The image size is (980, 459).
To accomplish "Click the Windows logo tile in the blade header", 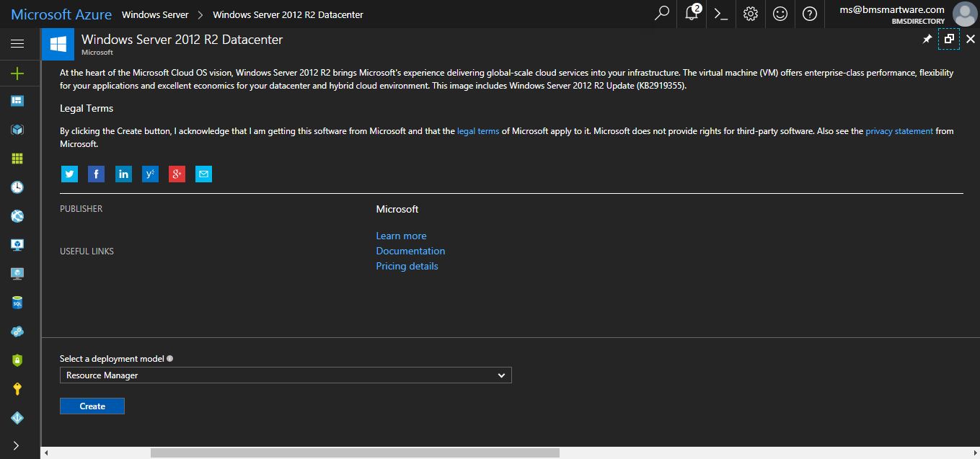I will (58, 44).
